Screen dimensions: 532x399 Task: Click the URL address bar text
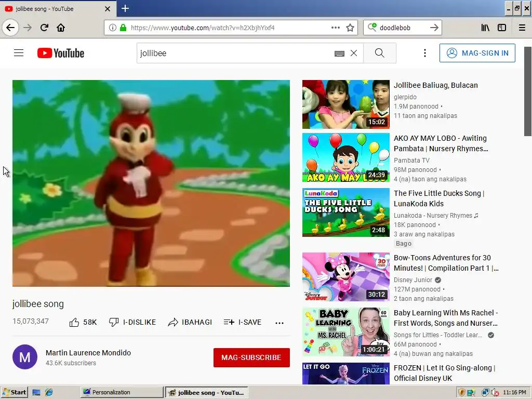tap(203, 28)
